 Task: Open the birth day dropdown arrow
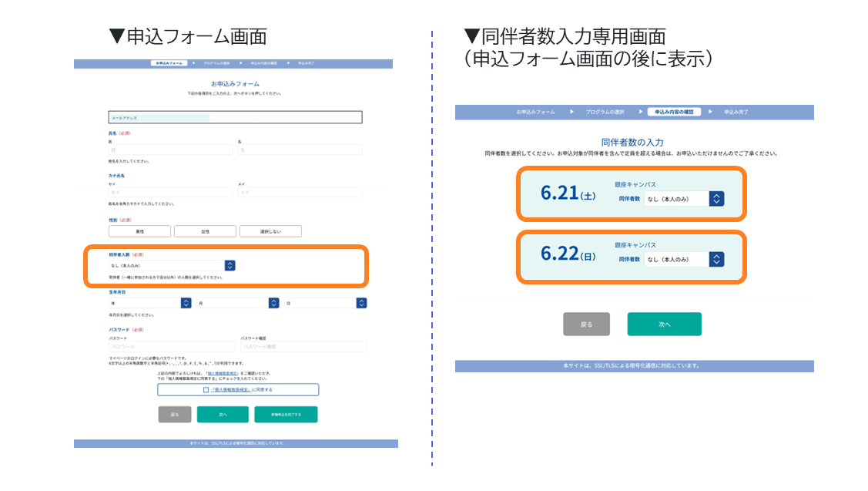pyautogui.click(x=361, y=303)
